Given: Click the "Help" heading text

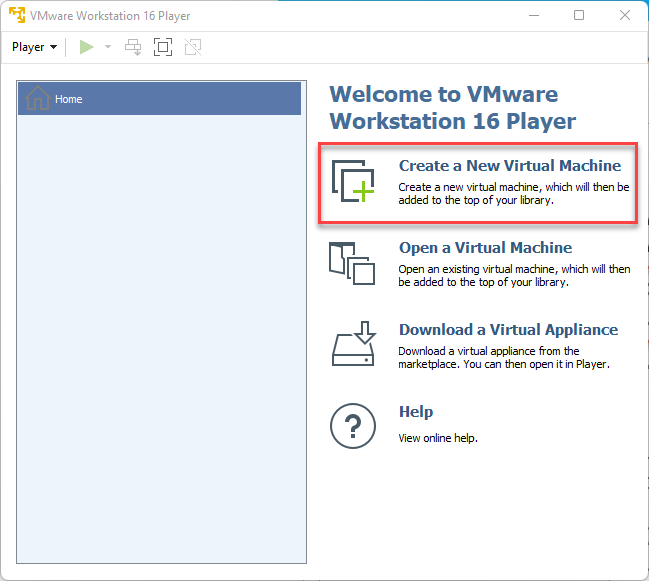Looking at the screenshot, I should [416, 412].
